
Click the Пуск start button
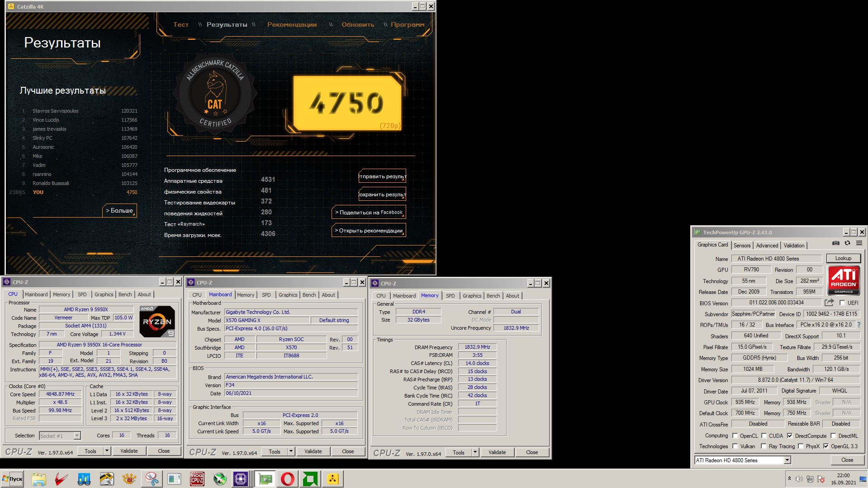12,479
